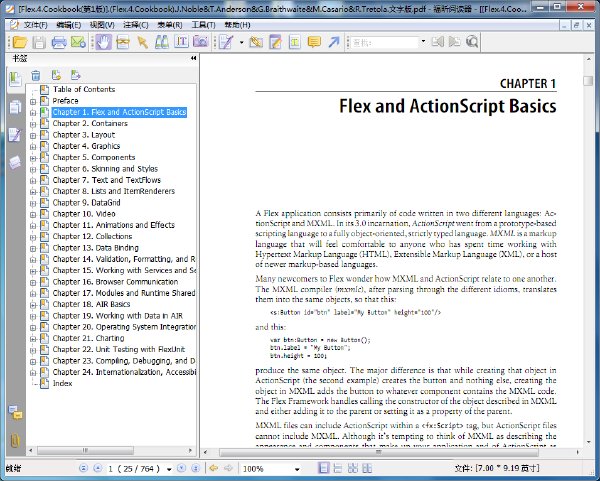
Task: Expand the Chapter 2. Containers bookmark
Action: pyautogui.click(x=33, y=124)
